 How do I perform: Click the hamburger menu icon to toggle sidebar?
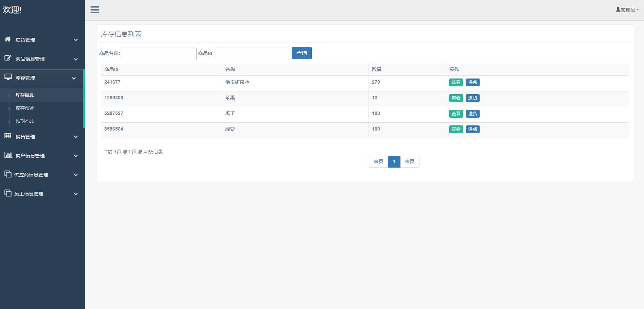(95, 10)
